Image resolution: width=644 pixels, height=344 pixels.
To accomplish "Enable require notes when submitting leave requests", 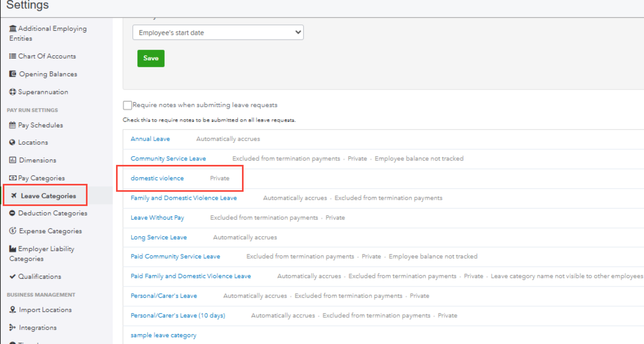I will click(127, 105).
